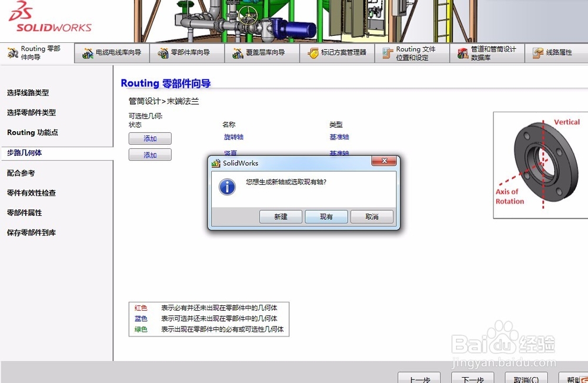Open the 保存零部件到库 step

pyautogui.click(x=32, y=232)
